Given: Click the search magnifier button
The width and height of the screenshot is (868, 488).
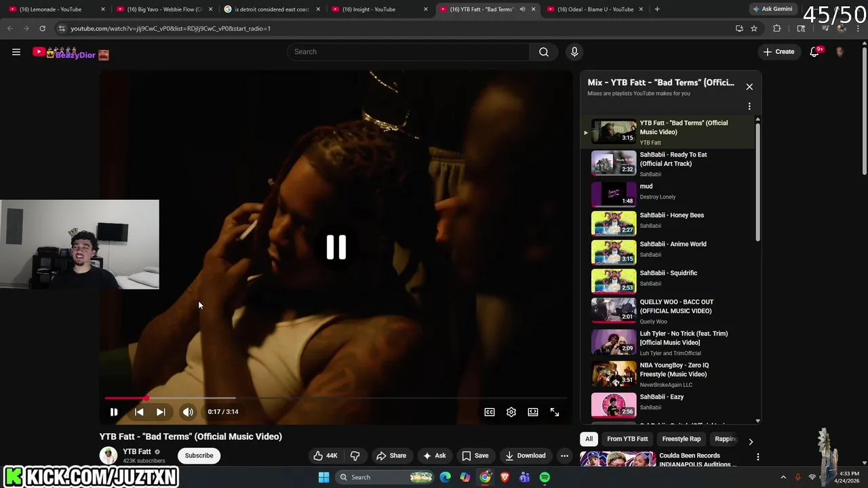Looking at the screenshot, I should click(544, 52).
